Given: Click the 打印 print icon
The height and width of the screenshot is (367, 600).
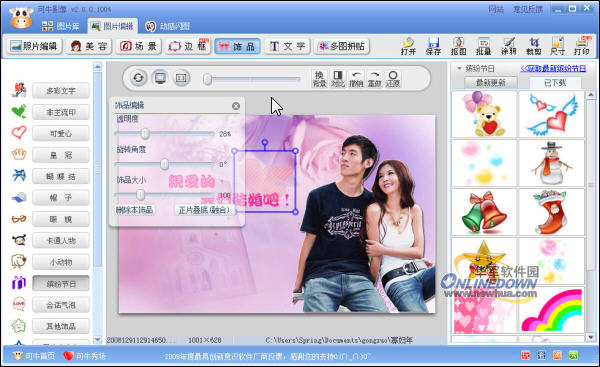Looking at the screenshot, I should [582, 46].
